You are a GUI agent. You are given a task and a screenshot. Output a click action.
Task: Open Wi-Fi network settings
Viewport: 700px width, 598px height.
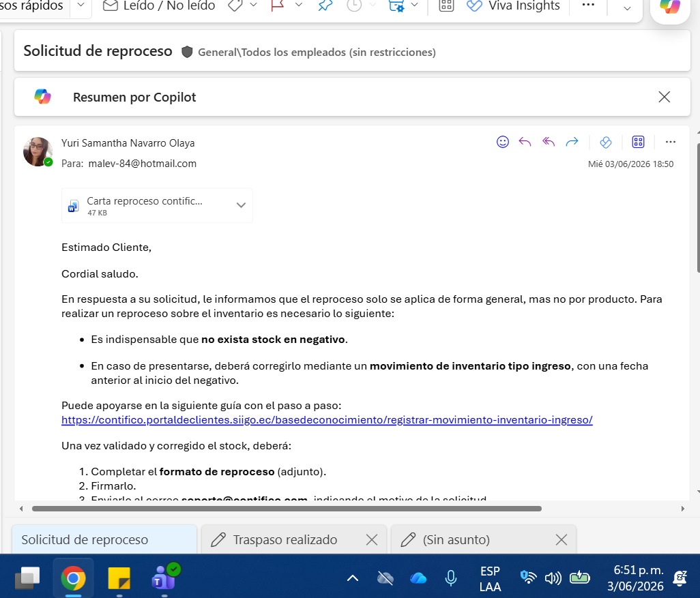pyautogui.click(x=528, y=578)
